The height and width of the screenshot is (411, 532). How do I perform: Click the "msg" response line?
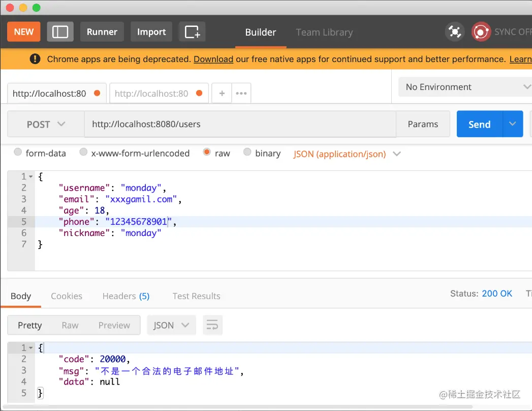tap(151, 371)
